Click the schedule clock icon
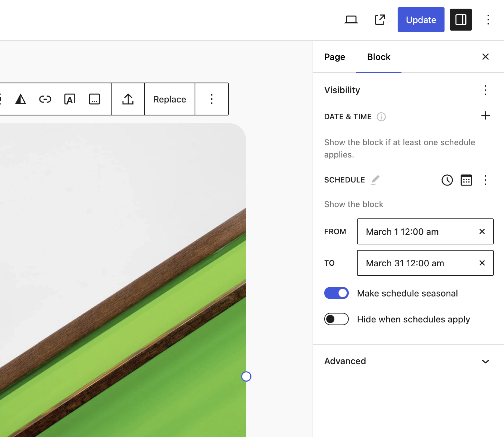Image resolution: width=504 pixels, height=437 pixels. [447, 180]
